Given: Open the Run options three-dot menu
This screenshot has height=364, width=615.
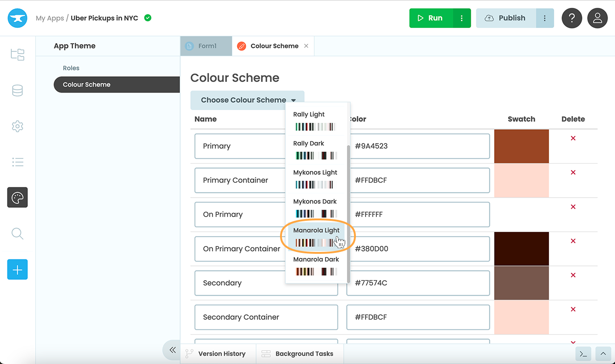Looking at the screenshot, I should (x=461, y=18).
